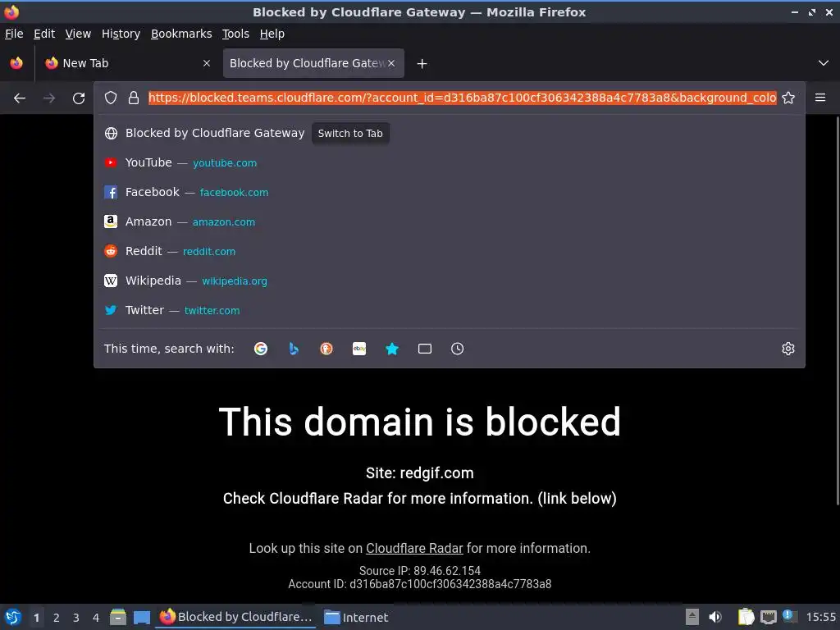The height and width of the screenshot is (630, 840).
Task: Open the Firefox View pinned icon
Action: (16, 63)
